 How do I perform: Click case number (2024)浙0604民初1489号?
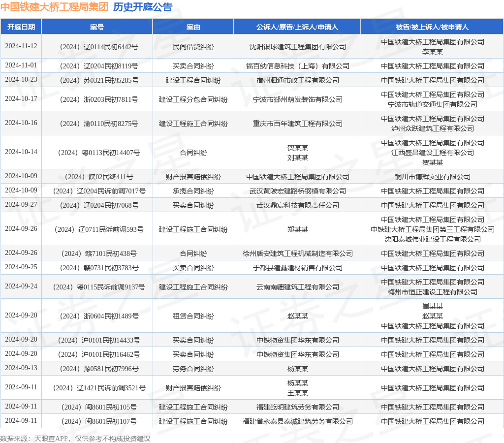pyautogui.click(x=99, y=316)
